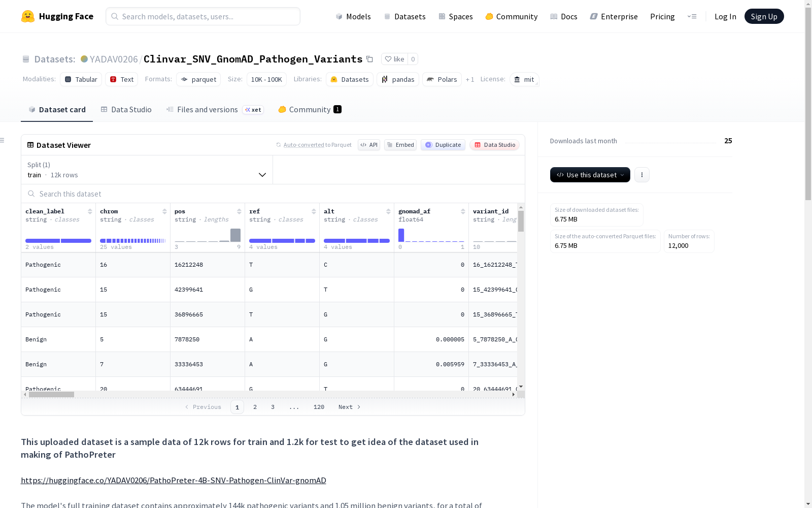Open Enterprise in top navigation

coord(614,16)
